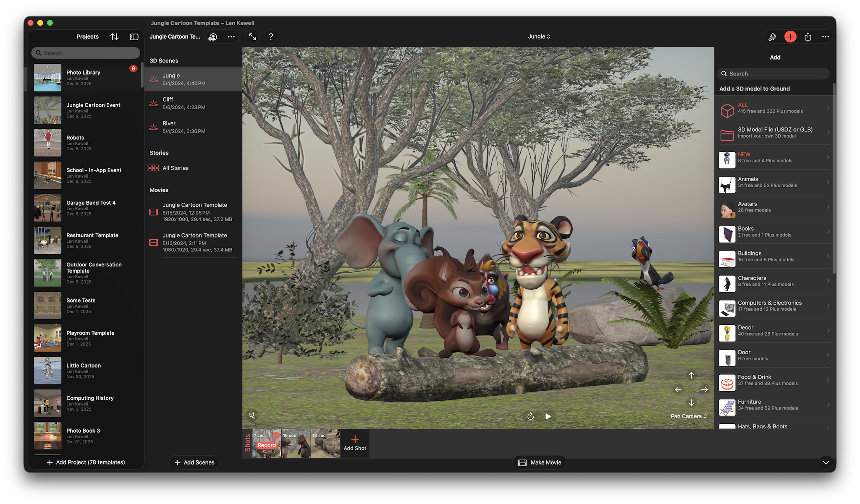The image size is (860, 504).
Task: Toggle the projects sidebar visibility
Action: (x=134, y=37)
